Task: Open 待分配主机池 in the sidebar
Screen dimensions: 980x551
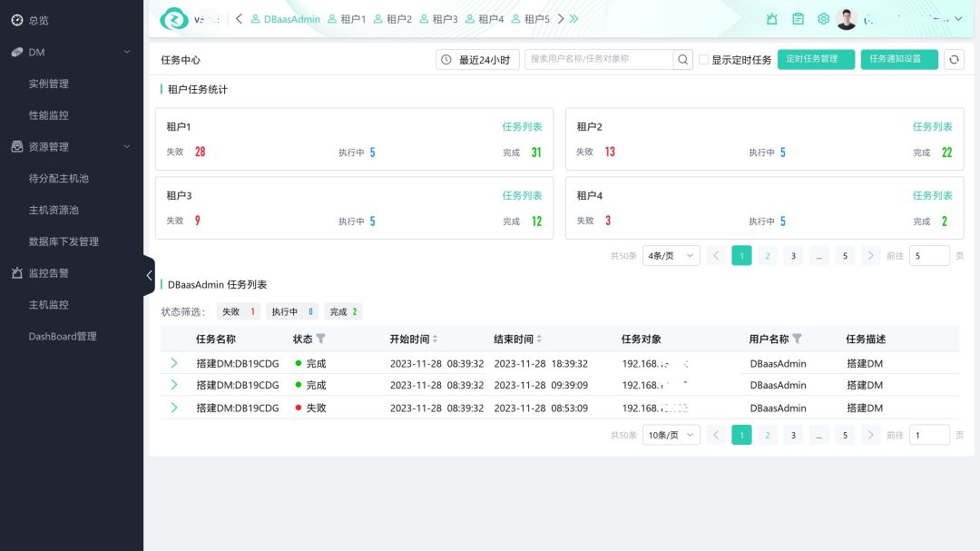Action: coord(59,178)
